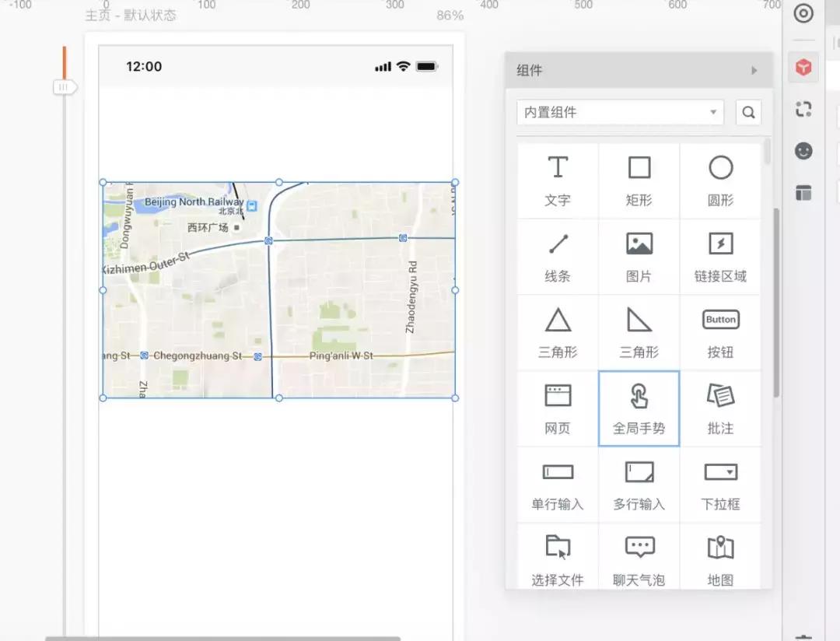Screen dimensions: 840x641
Task: Select the Line (线条) component
Action: tap(556, 255)
